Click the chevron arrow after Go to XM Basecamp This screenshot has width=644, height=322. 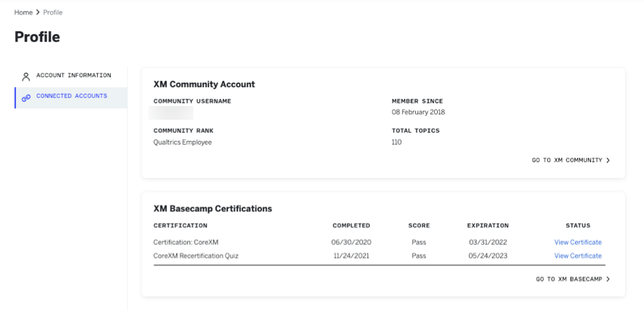point(608,280)
